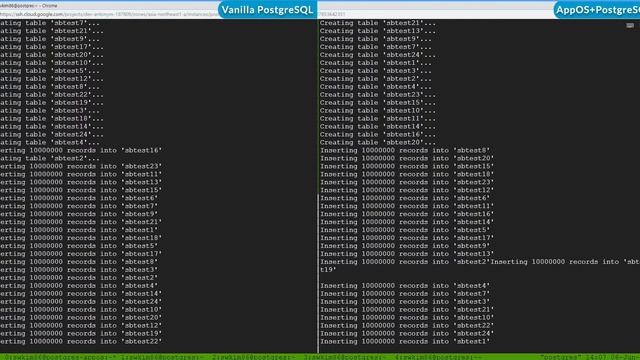Click "Creating table 'sbtest24'..." in AppOS terminal
This screenshot has height=360, width=640.
pyautogui.click(x=378, y=55)
